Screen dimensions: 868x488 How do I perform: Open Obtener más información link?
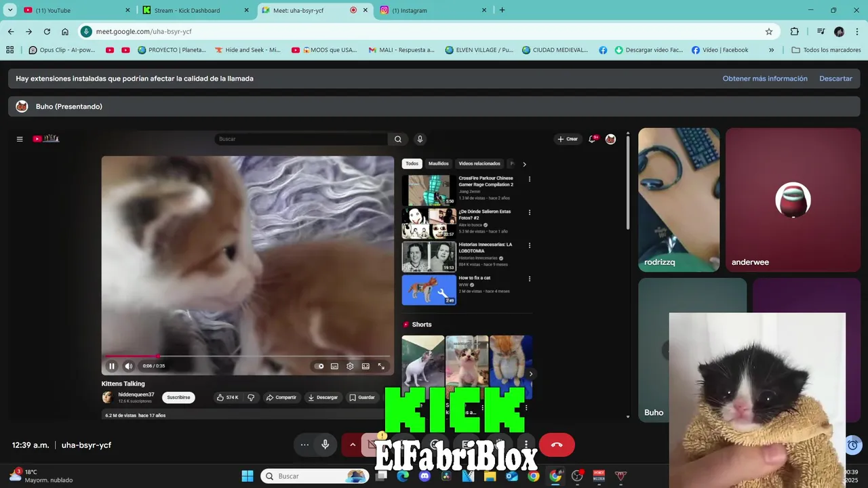click(765, 79)
